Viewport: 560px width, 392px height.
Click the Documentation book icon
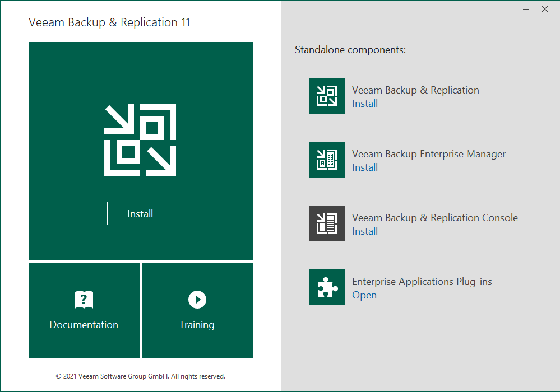click(84, 300)
